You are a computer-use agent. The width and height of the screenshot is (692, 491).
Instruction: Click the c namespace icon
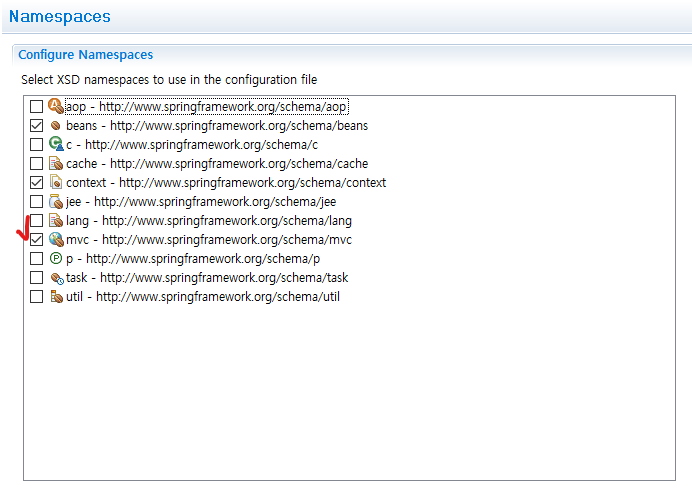[x=56, y=144]
